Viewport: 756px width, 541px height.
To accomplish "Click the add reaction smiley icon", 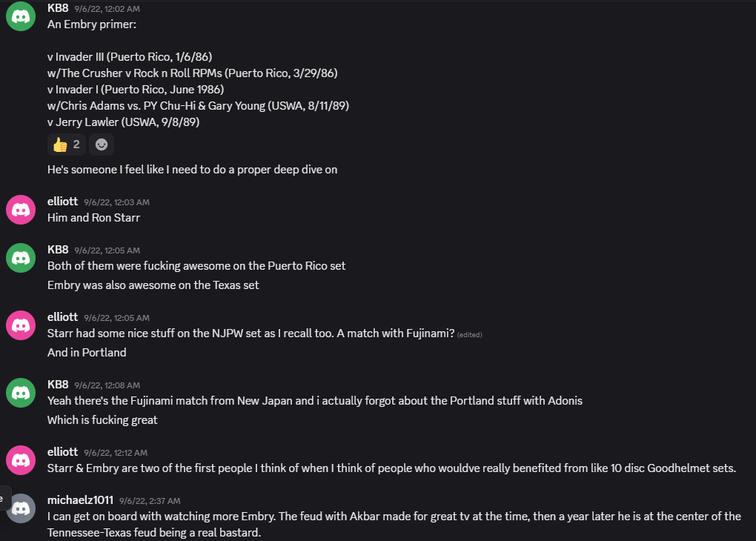I will coord(102,145).
